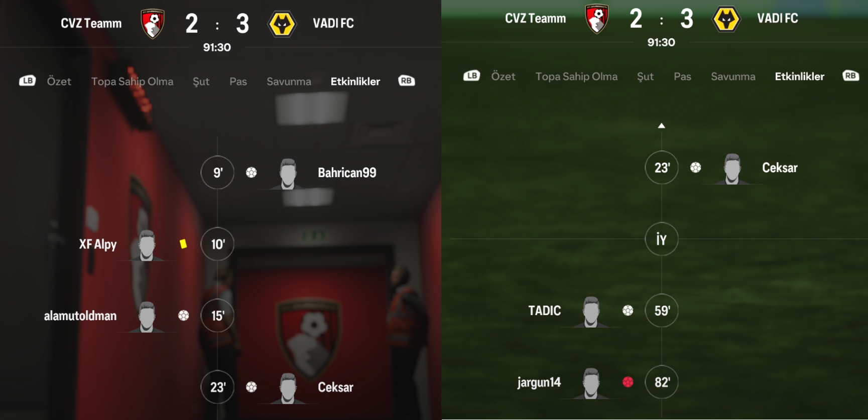
Task: Open the alamutoldman player name
Action: click(x=80, y=316)
